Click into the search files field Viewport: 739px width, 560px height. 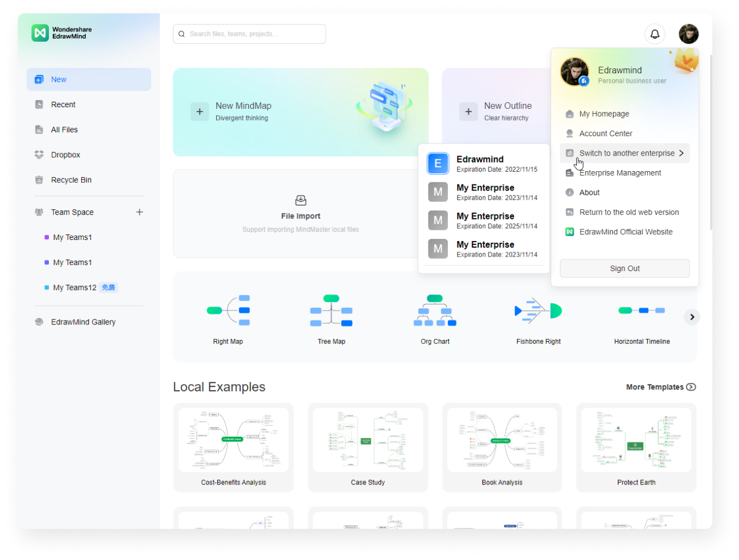(x=249, y=34)
